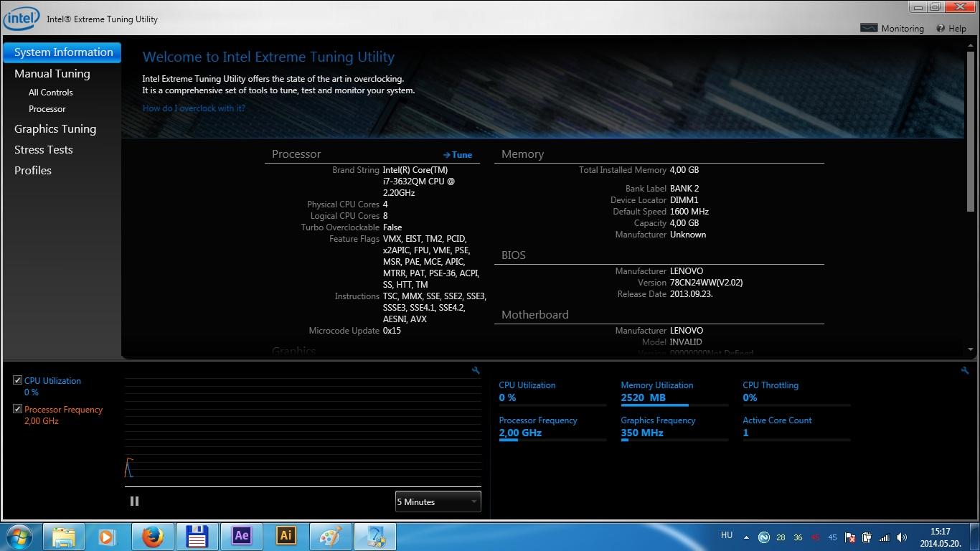Click the Memory Utilization progress bar
The width and height of the screenshot is (980, 551).
(674, 405)
